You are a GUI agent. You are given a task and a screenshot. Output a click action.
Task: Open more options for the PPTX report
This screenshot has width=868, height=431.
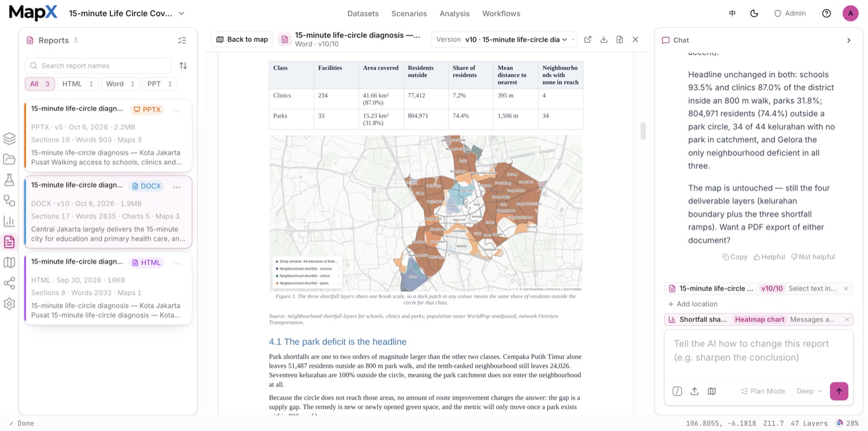[177, 110]
